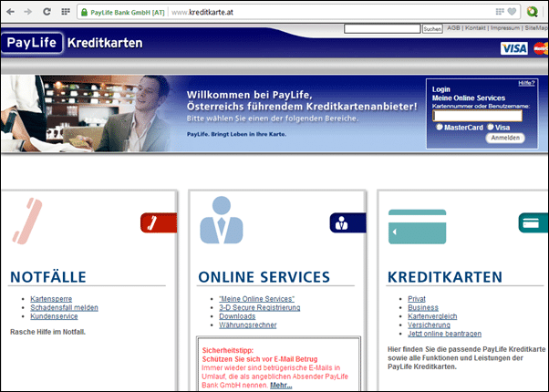Viewport: 549px width, 392px height.
Task: Click the Kartennummer oder Benutzername field
Action: [478, 116]
